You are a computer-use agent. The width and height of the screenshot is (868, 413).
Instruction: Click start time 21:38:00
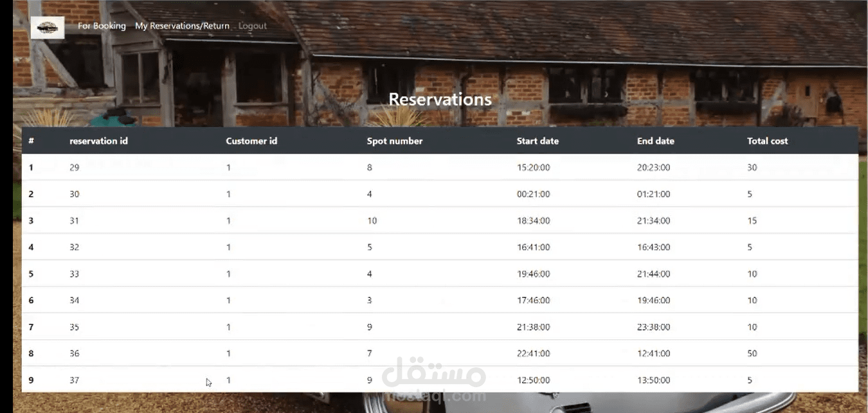534,328
